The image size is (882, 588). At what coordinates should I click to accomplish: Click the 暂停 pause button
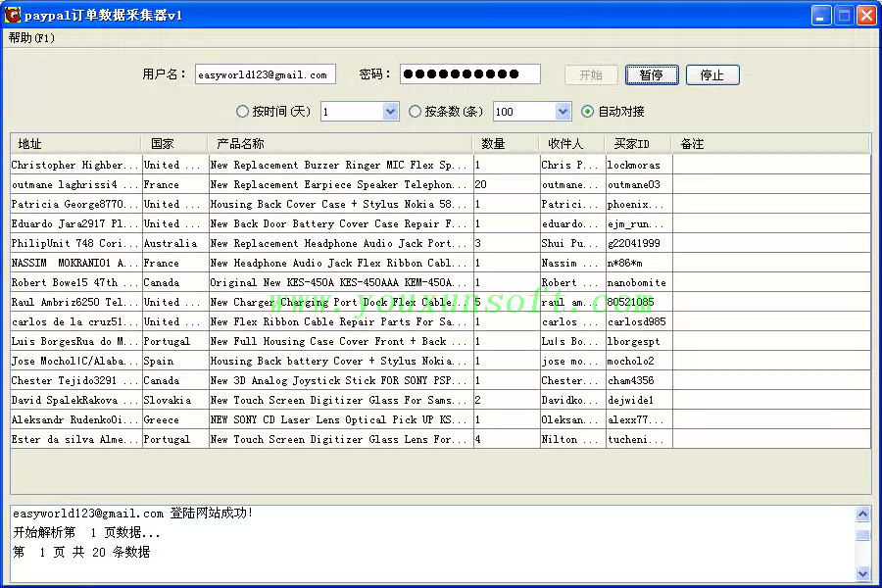(x=652, y=74)
